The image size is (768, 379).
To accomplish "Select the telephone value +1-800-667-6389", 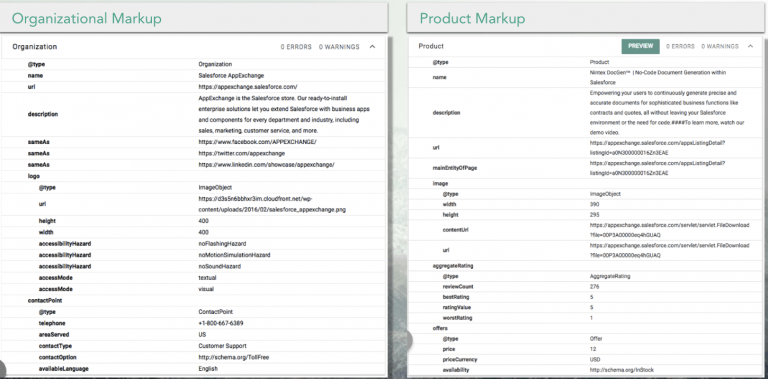I will pyautogui.click(x=221, y=323).
